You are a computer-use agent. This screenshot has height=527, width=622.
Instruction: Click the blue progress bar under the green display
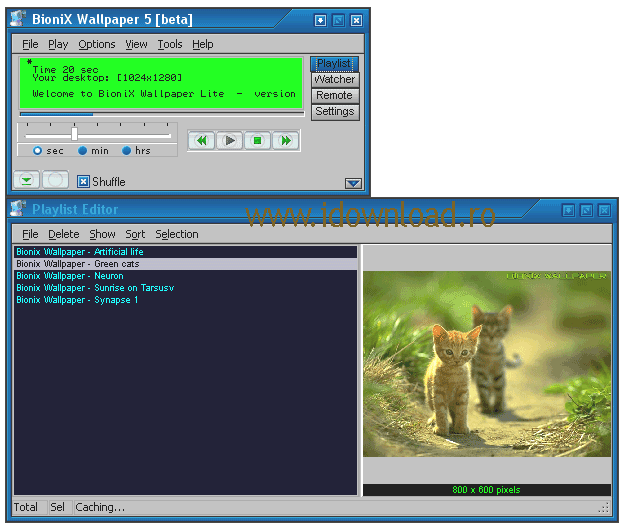coord(162,115)
